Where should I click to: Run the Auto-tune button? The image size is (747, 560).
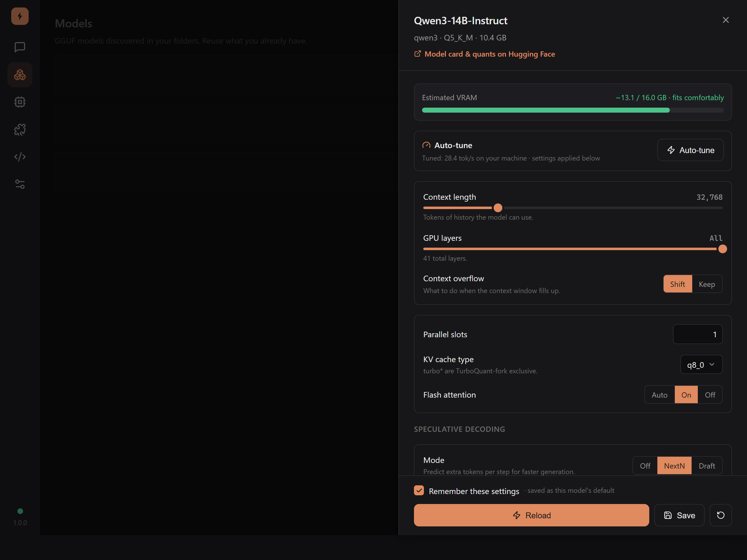pos(691,150)
